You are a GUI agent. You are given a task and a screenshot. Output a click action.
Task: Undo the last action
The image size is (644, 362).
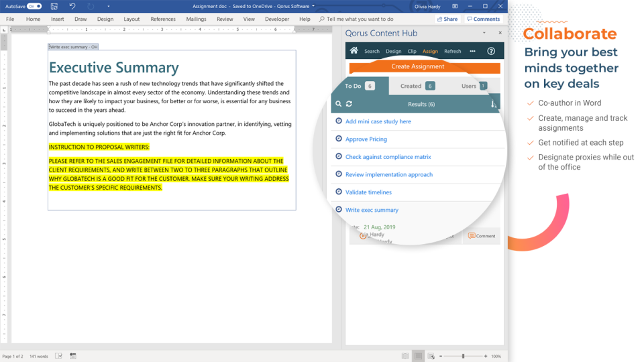click(x=72, y=6)
